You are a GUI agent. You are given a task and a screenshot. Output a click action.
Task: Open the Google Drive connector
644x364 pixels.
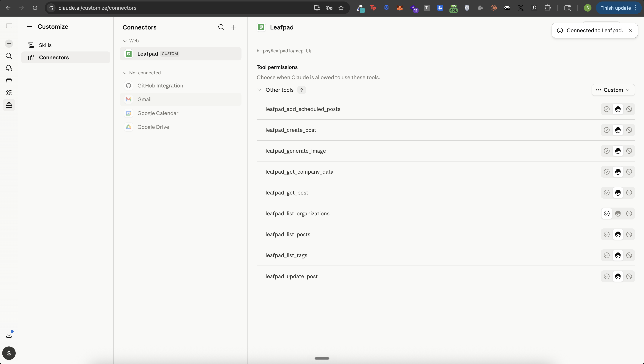coord(181,127)
